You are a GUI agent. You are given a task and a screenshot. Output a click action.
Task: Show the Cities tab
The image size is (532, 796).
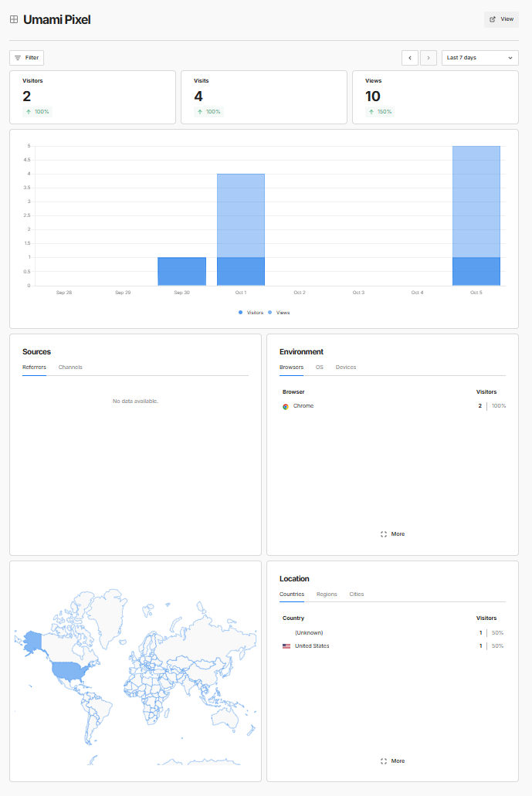tap(356, 594)
